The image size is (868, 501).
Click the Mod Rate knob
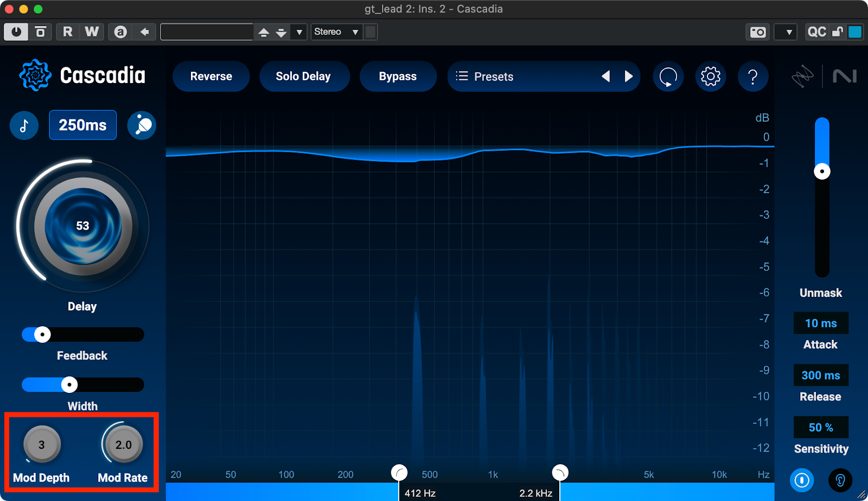click(x=124, y=445)
